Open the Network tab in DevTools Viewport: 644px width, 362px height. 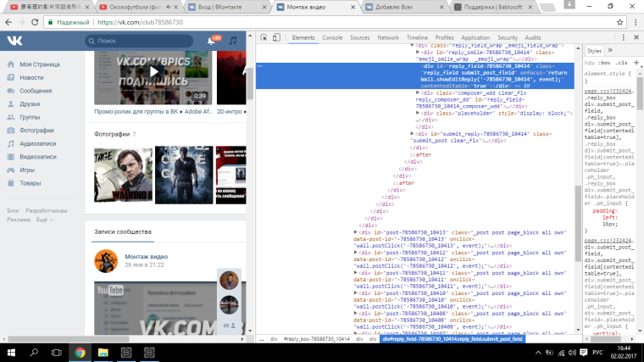click(388, 38)
